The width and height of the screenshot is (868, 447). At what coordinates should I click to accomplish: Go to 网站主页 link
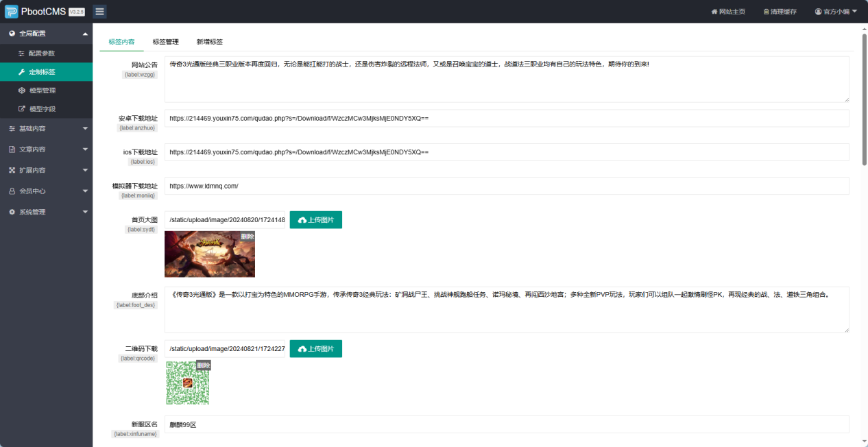728,12
